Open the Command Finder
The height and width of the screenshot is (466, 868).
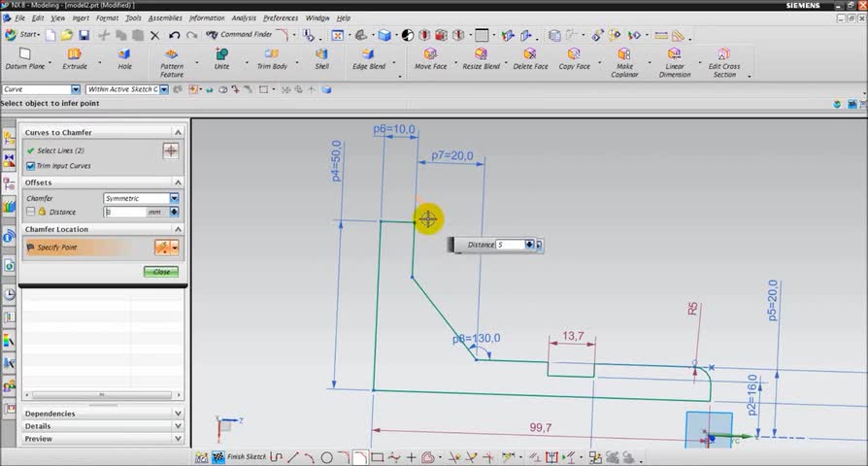point(239,34)
